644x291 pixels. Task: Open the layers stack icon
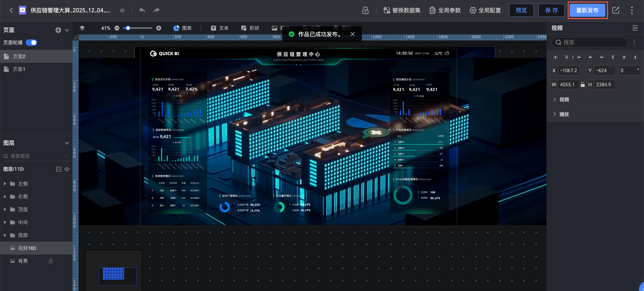pyautogui.click(x=82, y=28)
